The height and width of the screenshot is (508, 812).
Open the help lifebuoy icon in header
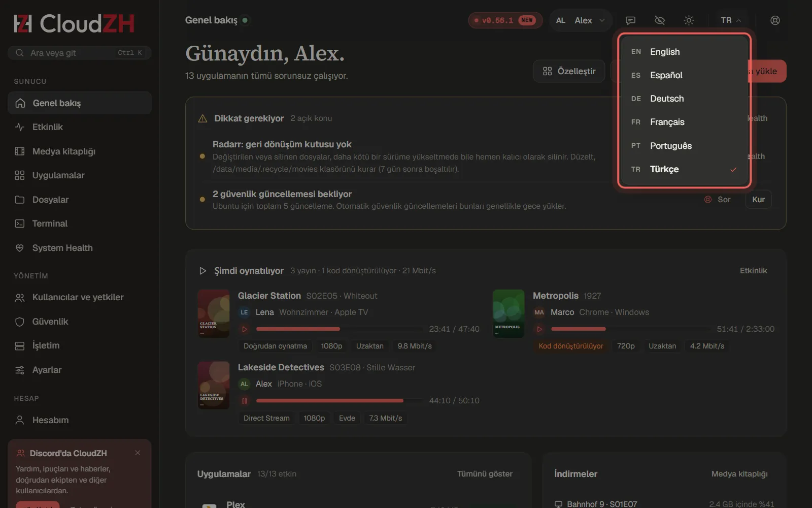coord(775,20)
